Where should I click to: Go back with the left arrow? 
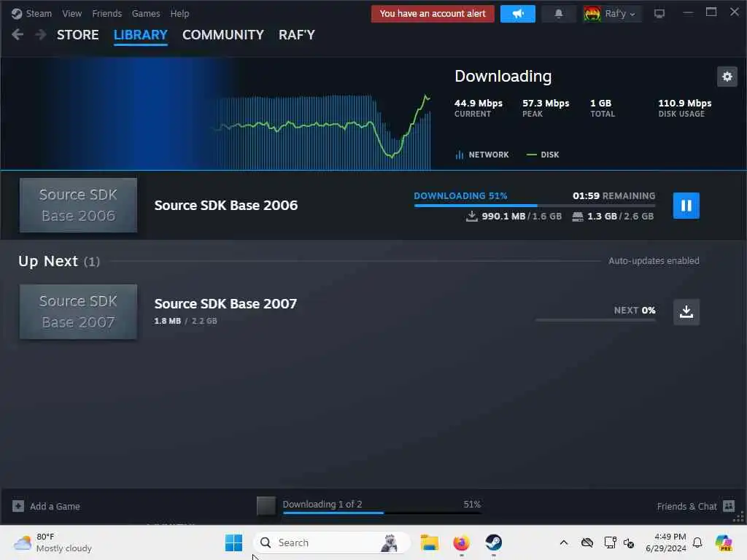[x=18, y=34]
